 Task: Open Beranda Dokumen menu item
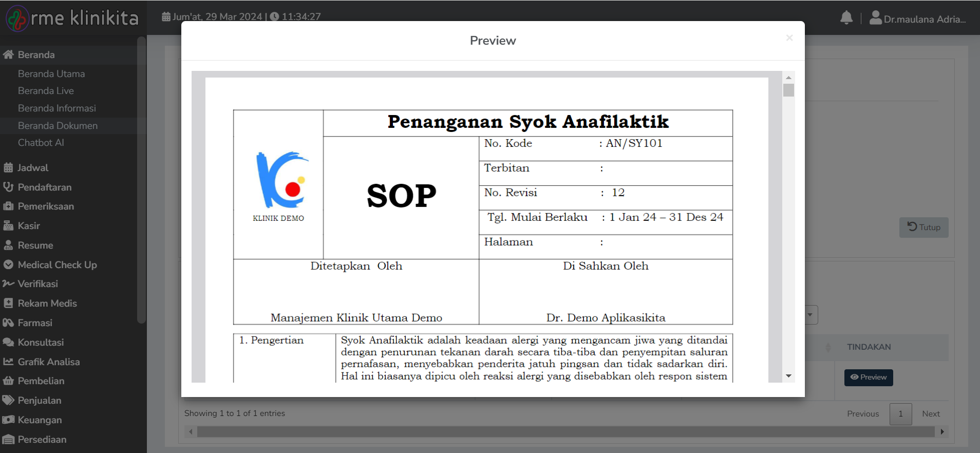[x=58, y=126]
